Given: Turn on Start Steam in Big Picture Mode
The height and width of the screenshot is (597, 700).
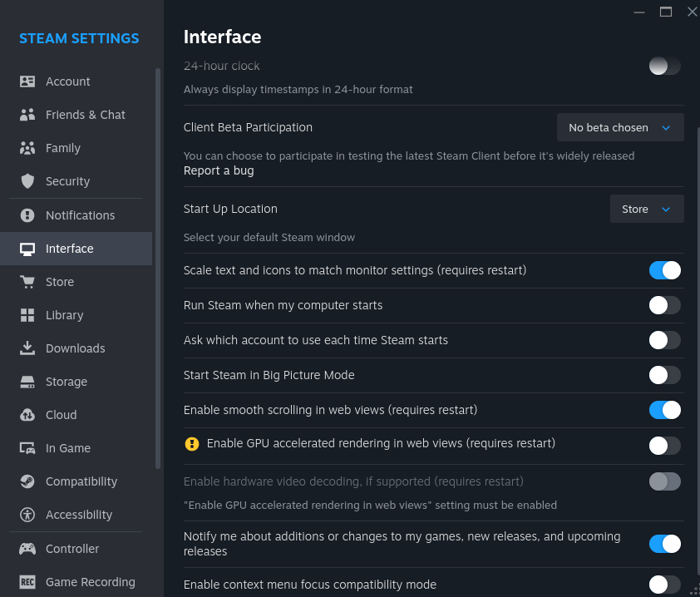Looking at the screenshot, I should pyautogui.click(x=664, y=375).
